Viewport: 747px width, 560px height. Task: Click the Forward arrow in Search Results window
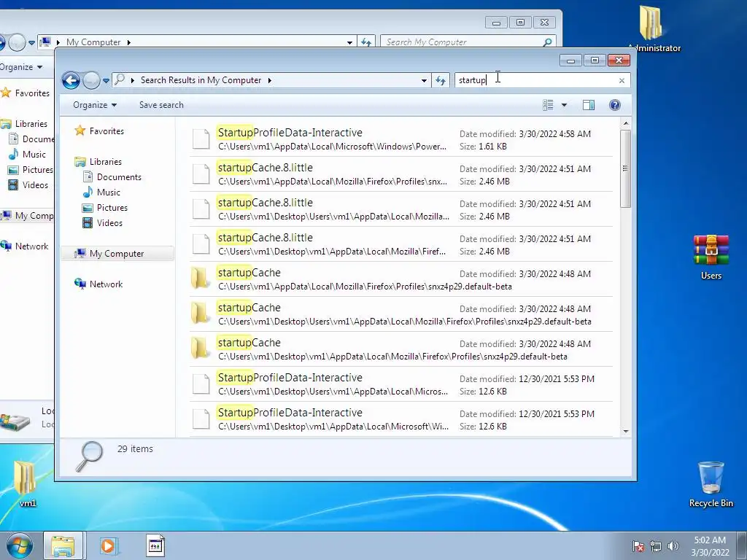coord(91,80)
